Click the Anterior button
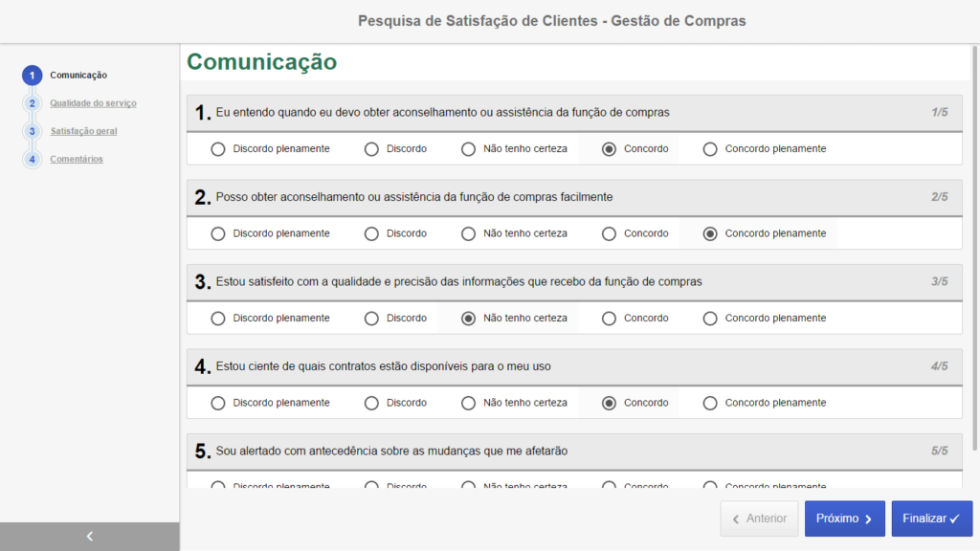This screenshot has height=551, width=980. click(760, 518)
